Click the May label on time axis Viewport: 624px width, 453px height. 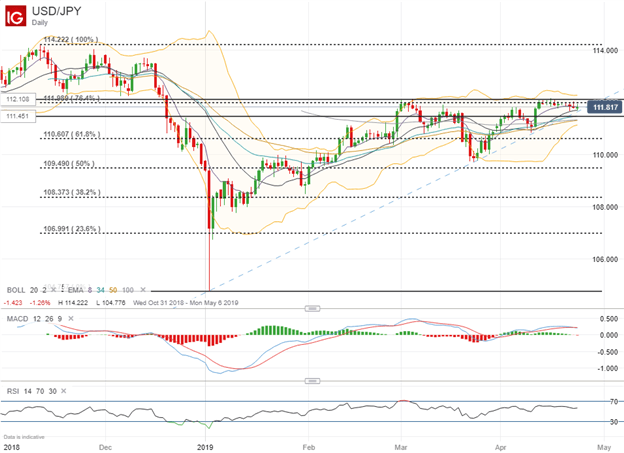(604, 447)
